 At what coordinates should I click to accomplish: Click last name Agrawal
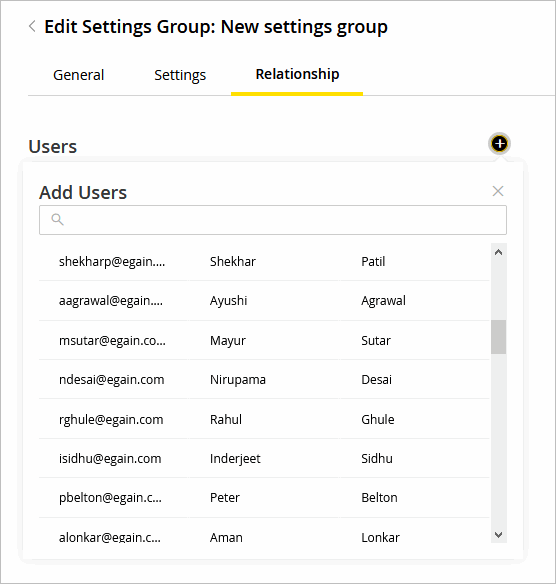383,301
